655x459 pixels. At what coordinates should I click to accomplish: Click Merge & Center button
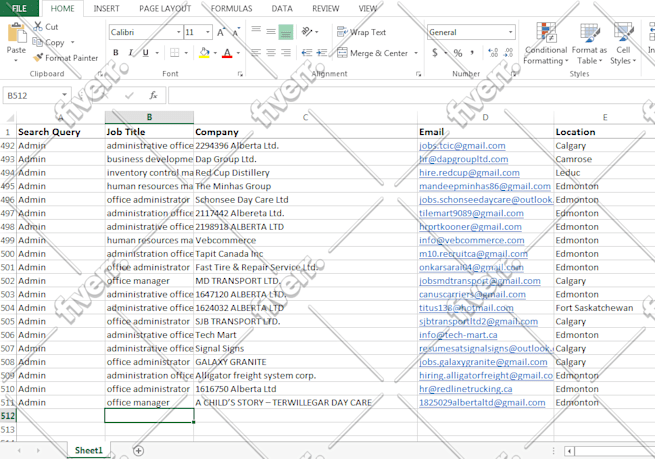point(372,53)
